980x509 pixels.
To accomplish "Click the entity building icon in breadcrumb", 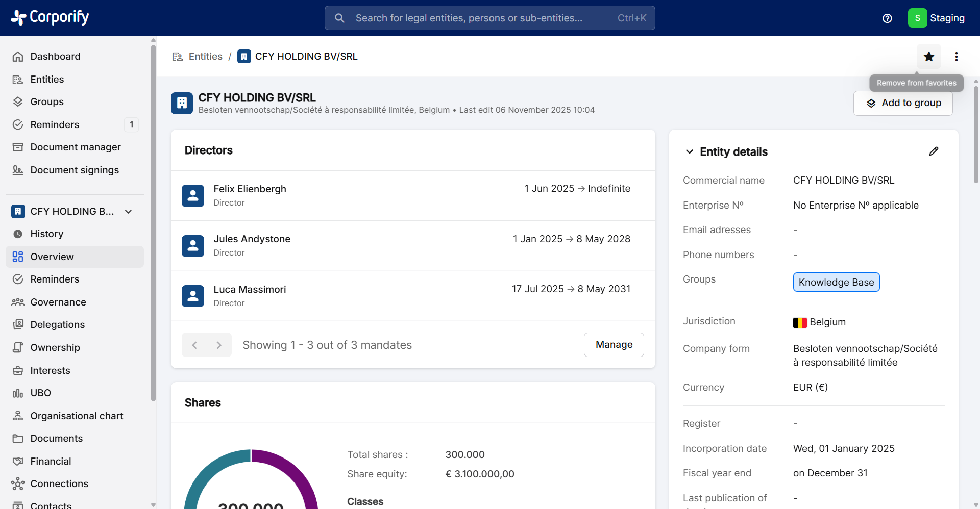I will pyautogui.click(x=244, y=57).
